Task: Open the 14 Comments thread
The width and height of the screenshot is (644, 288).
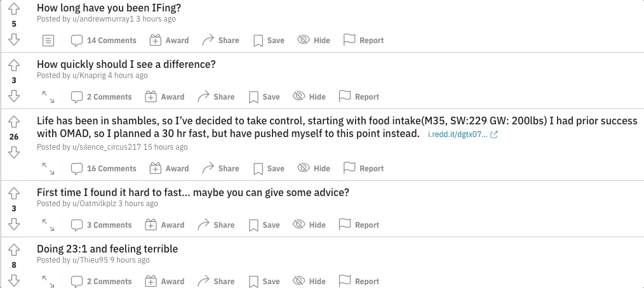Action: pos(104,40)
